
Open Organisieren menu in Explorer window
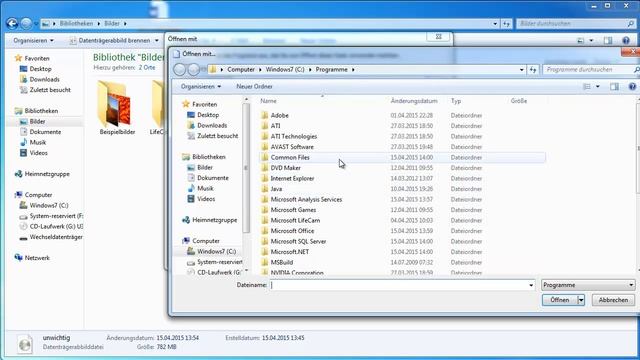(33, 40)
